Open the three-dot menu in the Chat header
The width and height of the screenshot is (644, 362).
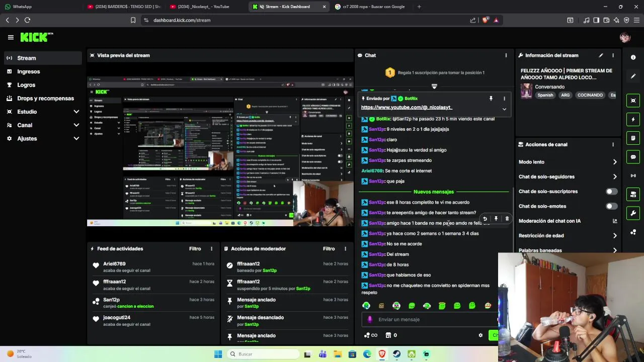point(506,55)
